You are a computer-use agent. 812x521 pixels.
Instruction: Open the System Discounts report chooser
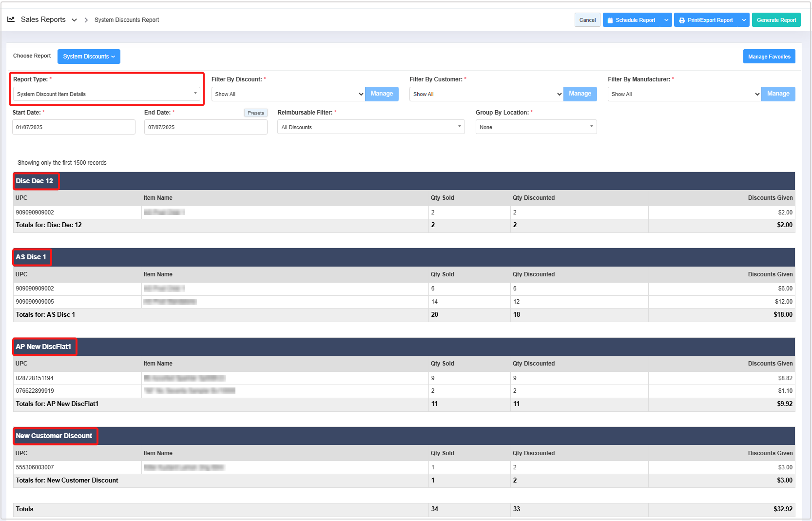tap(89, 57)
